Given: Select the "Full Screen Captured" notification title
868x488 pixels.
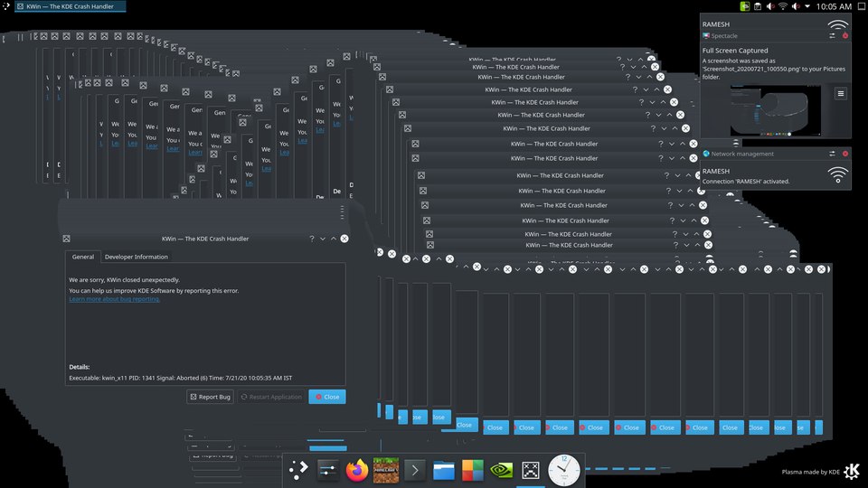Looking at the screenshot, I should click(x=735, y=51).
